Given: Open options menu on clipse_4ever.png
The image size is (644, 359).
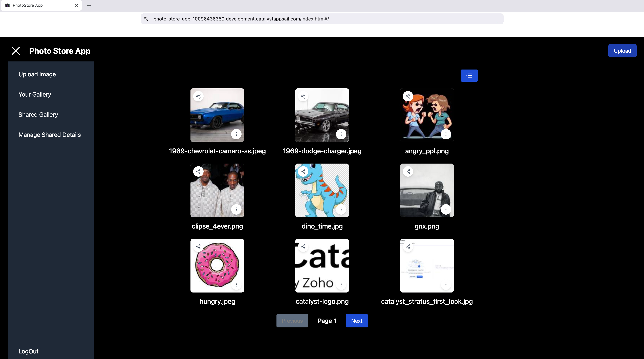Looking at the screenshot, I should [x=236, y=209].
